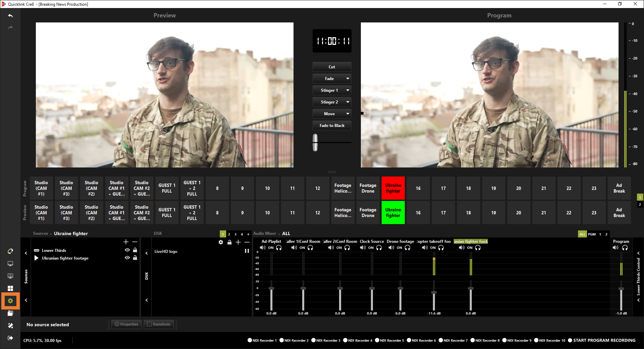Open the monitor with magnifier icon in sidebar

pyautogui.click(x=10, y=276)
